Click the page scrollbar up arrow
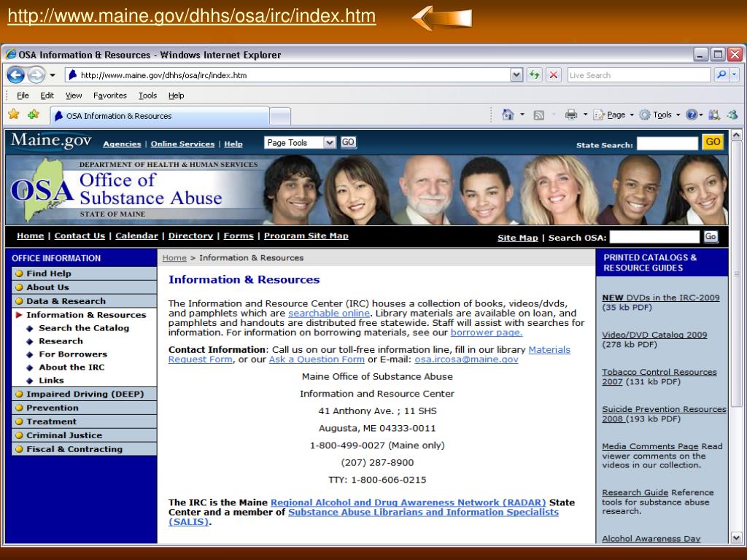 736,135
